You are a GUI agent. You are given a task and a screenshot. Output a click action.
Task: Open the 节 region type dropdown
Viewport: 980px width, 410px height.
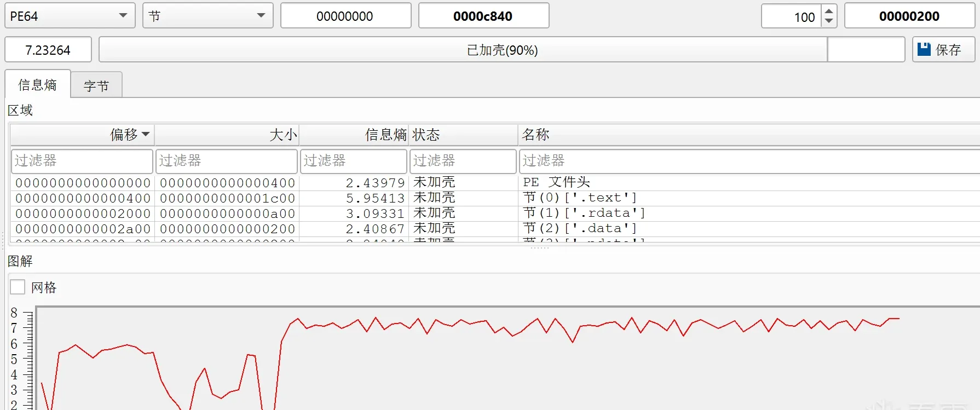click(207, 16)
